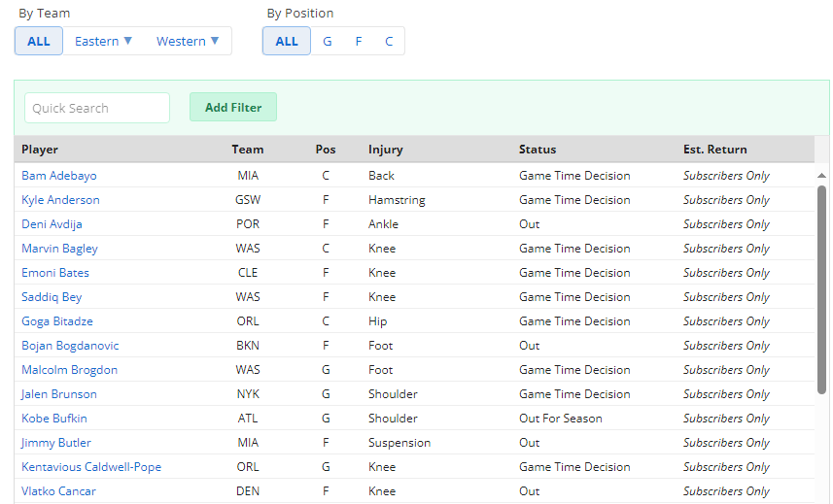The width and height of the screenshot is (833, 504).
Task: Sort table by Status column header
Action: tap(538, 150)
